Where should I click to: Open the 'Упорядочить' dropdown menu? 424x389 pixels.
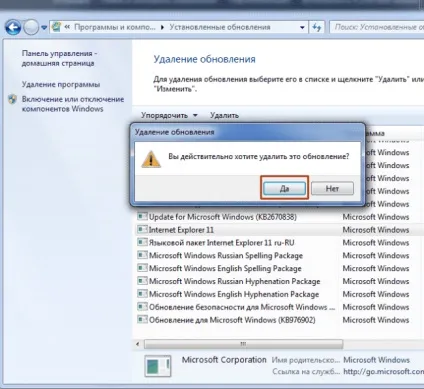pos(169,115)
